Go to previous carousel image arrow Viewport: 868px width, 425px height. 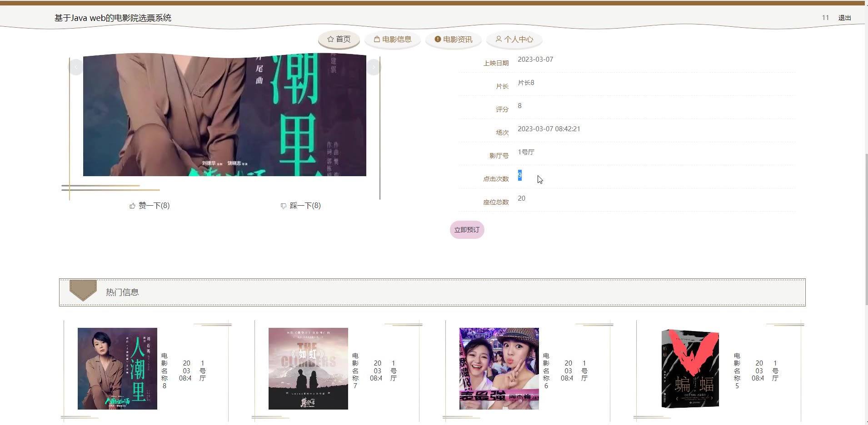tap(76, 67)
